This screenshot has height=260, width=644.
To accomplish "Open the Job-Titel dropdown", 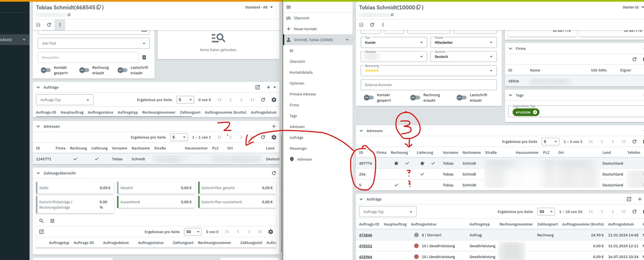I will pos(94,43).
